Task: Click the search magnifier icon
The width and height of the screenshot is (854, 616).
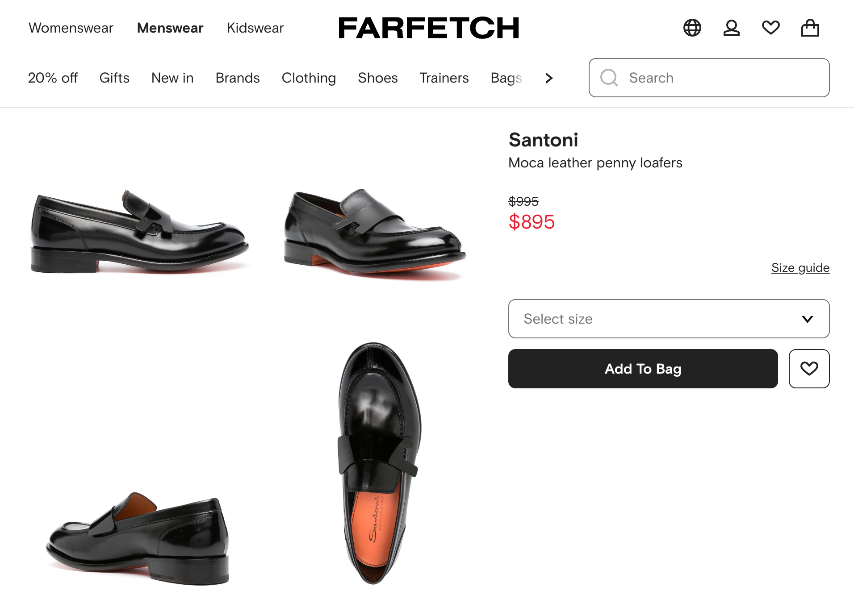Action: [609, 78]
